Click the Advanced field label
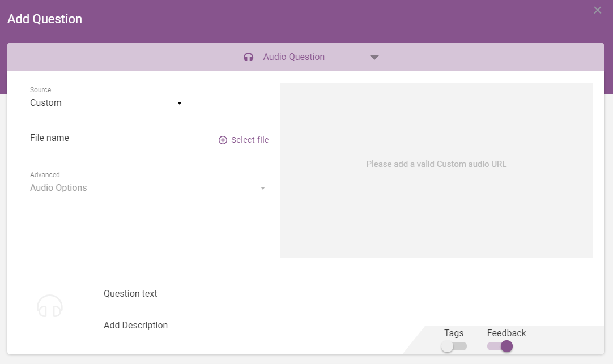 coord(45,175)
